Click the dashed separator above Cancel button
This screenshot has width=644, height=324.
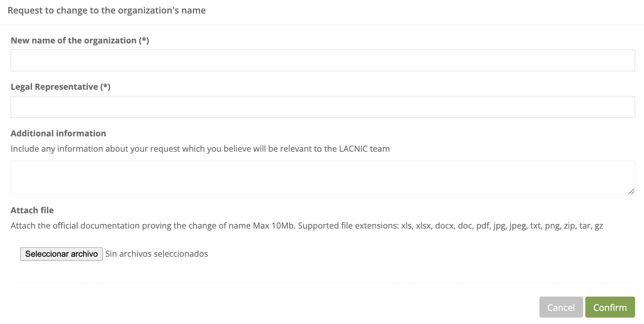point(323,283)
